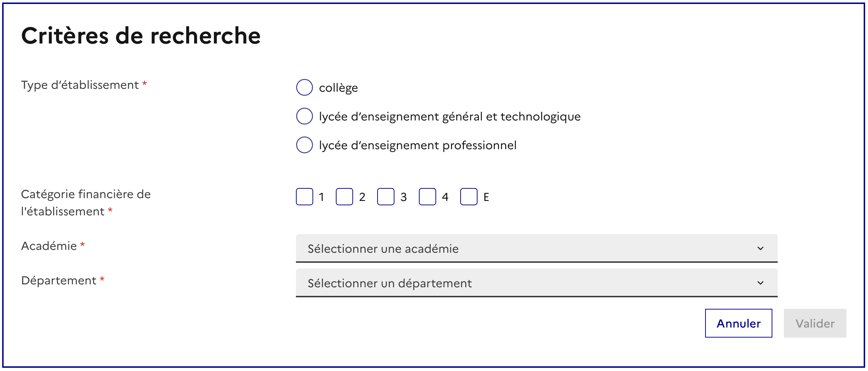
Task: Open the 'Sélectionner un département' dropdown
Action: (536, 283)
